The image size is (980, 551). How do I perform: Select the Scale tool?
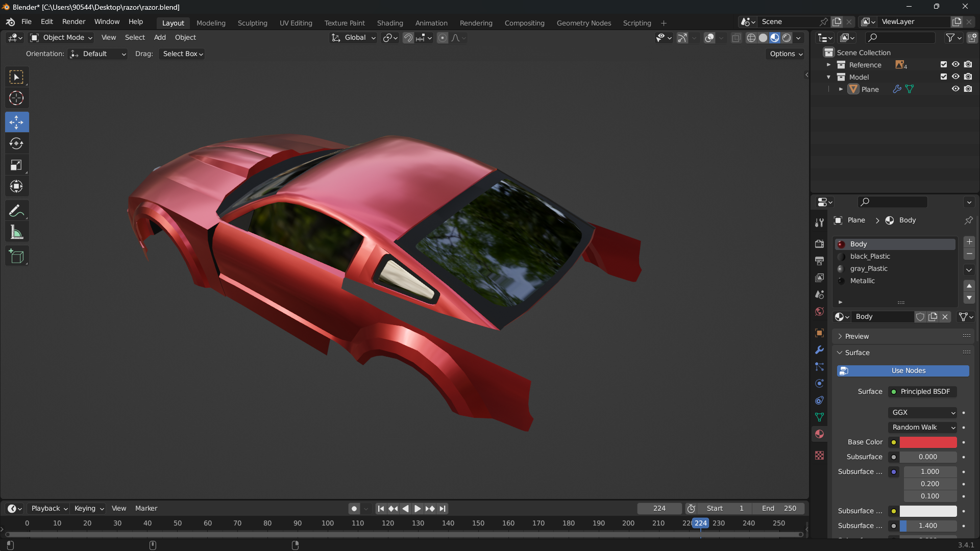[x=16, y=165]
